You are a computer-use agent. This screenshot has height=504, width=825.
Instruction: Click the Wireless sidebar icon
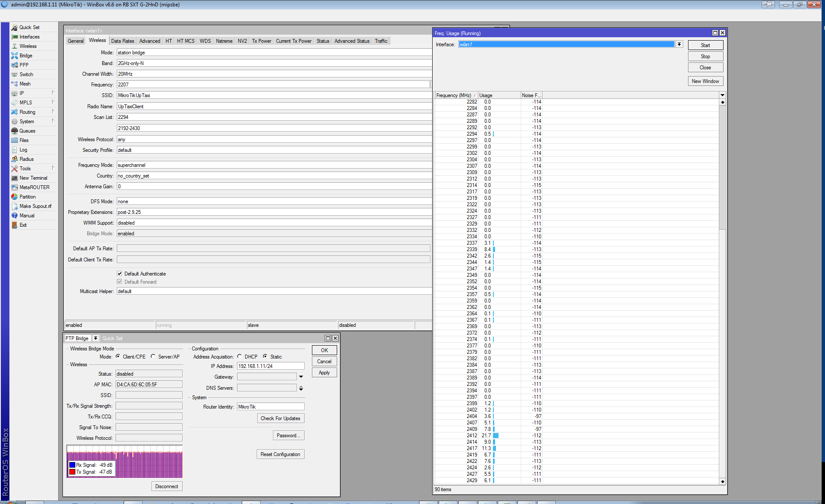[15, 46]
